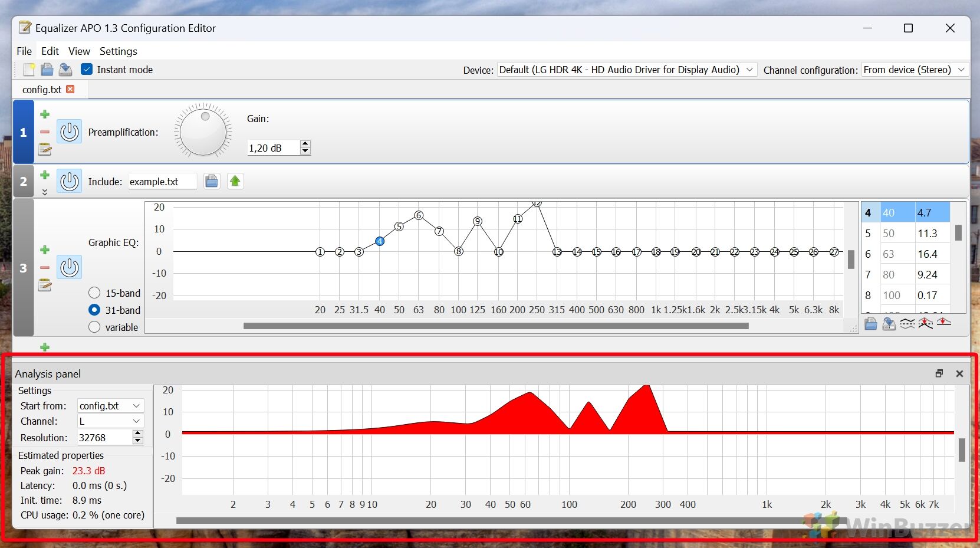Click the reset response icon under band table
Viewport: 980px width, 548px height.
click(944, 323)
